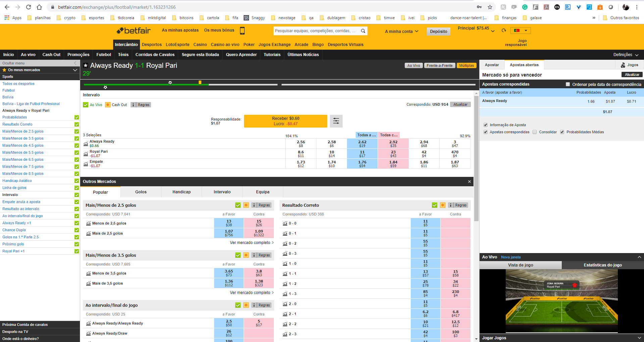
Task: Enable Consolidar checkbox
Action: point(535,132)
